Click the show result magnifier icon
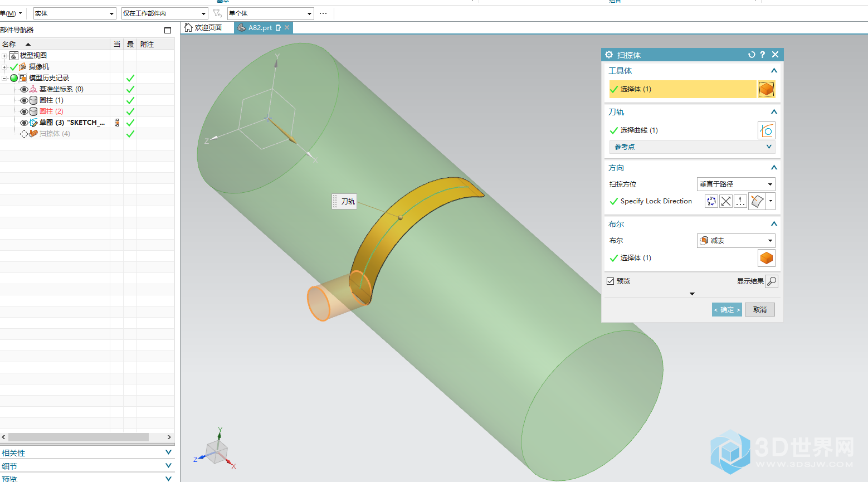 click(772, 281)
